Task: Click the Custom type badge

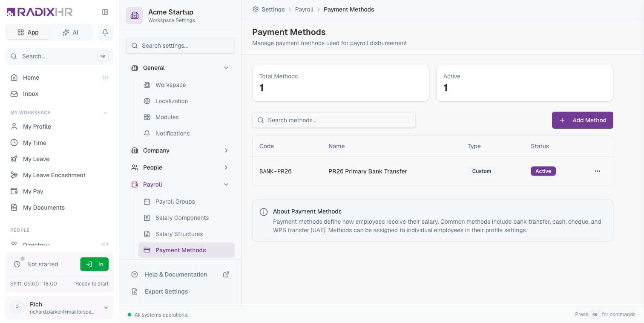Action: [482, 171]
